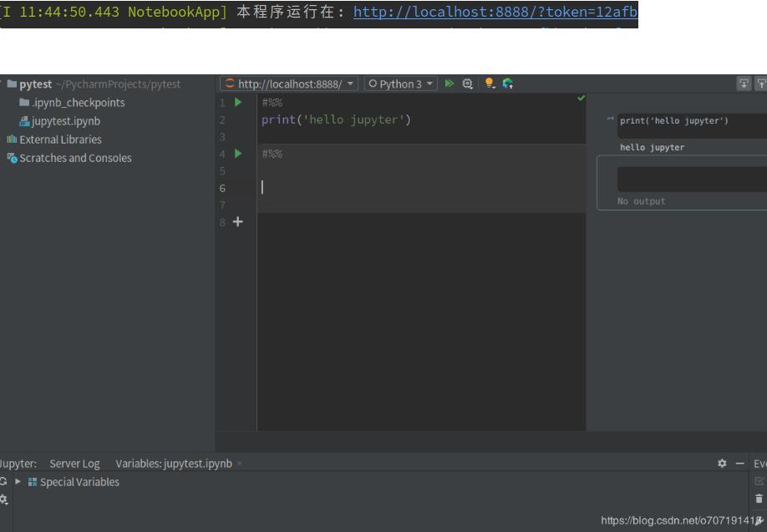Click the trash icon in Event panel
Image resolution: width=767 pixels, height=532 pixels.
click(759, 499)
